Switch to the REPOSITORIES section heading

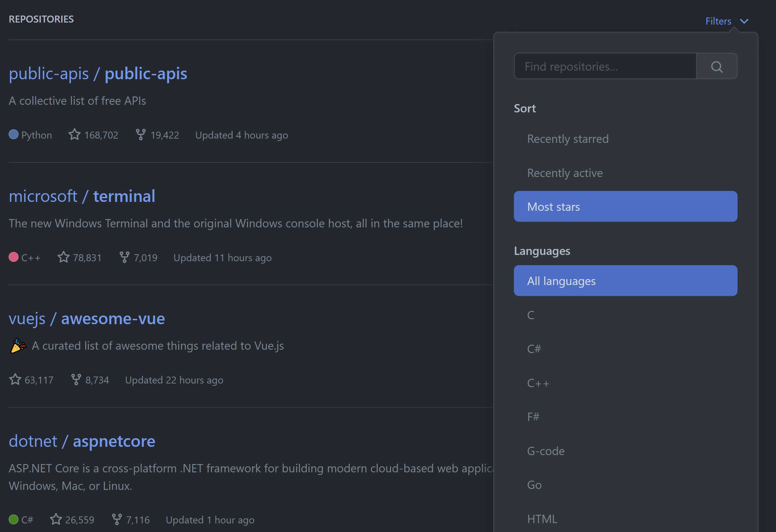tap(41, 19)
